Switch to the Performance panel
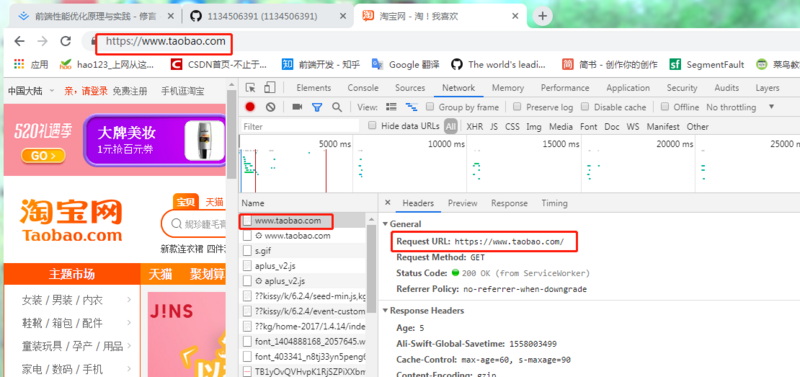The height and width of the screenshot is (377, 800). pyautogui.click(x=565, y=88)
